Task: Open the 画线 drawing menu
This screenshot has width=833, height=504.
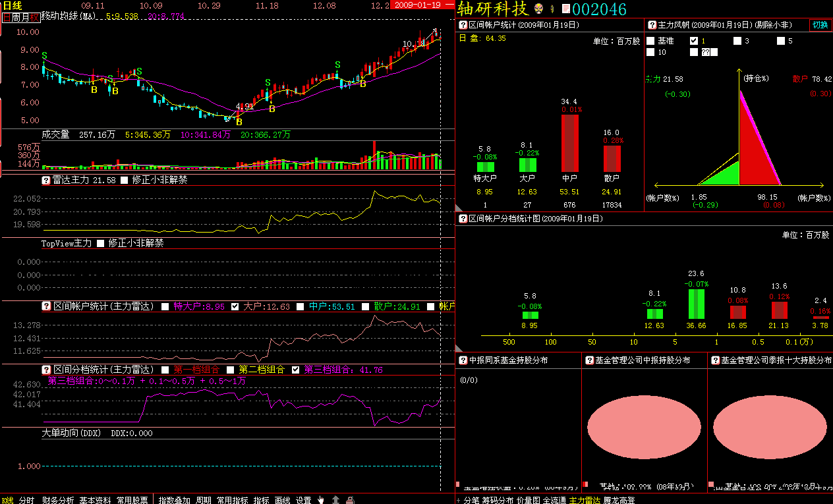Action: click(x=283, y=500)
